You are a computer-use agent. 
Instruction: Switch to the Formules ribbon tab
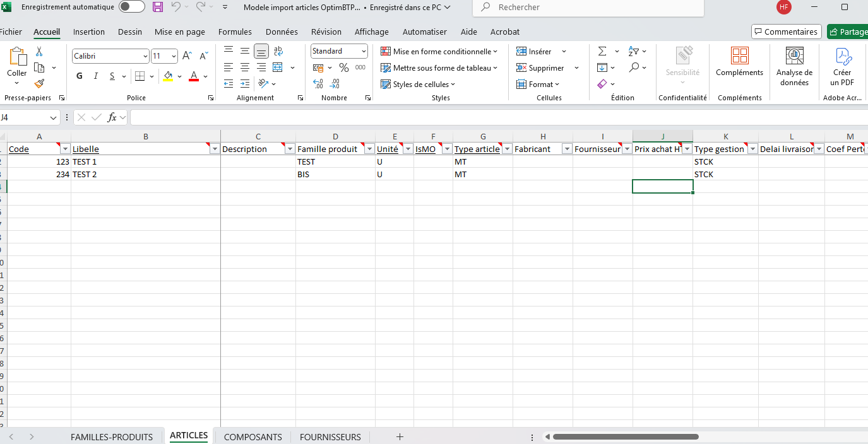point(235,32)
